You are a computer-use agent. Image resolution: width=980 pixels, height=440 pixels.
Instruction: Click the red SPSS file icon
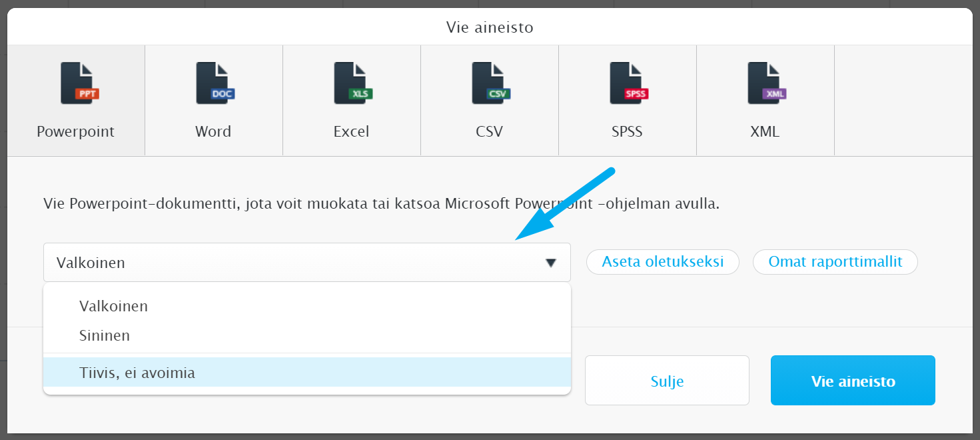pos(628,83)
